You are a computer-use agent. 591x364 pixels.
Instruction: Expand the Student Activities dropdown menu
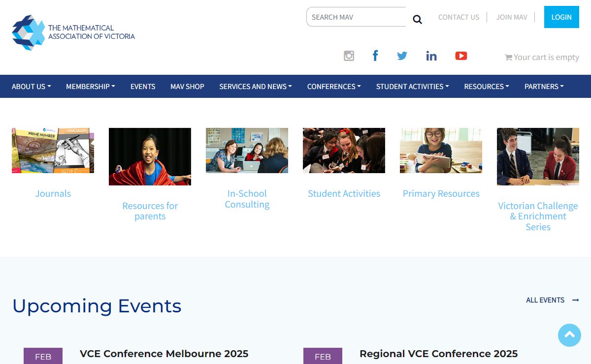point(413,87)
